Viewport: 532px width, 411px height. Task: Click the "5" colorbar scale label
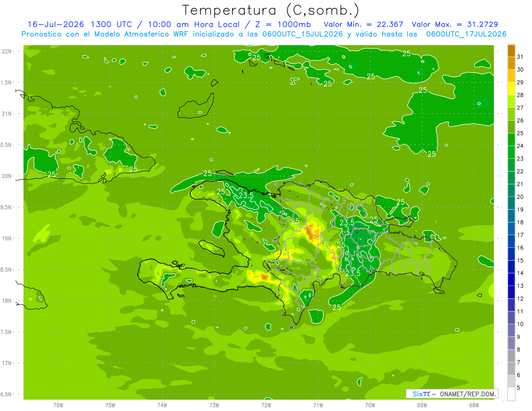519,388
